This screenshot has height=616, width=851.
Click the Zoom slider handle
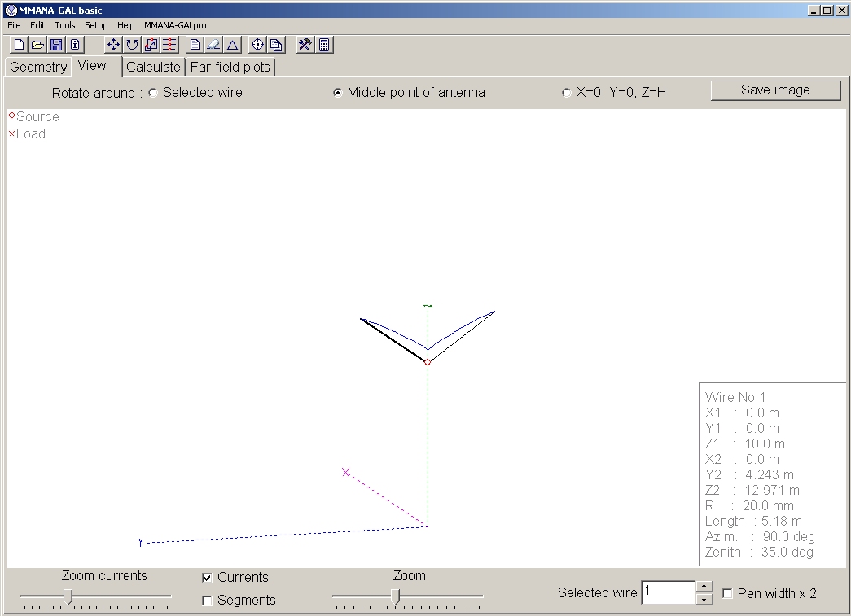pyautogui.click(x=396, y=596)
